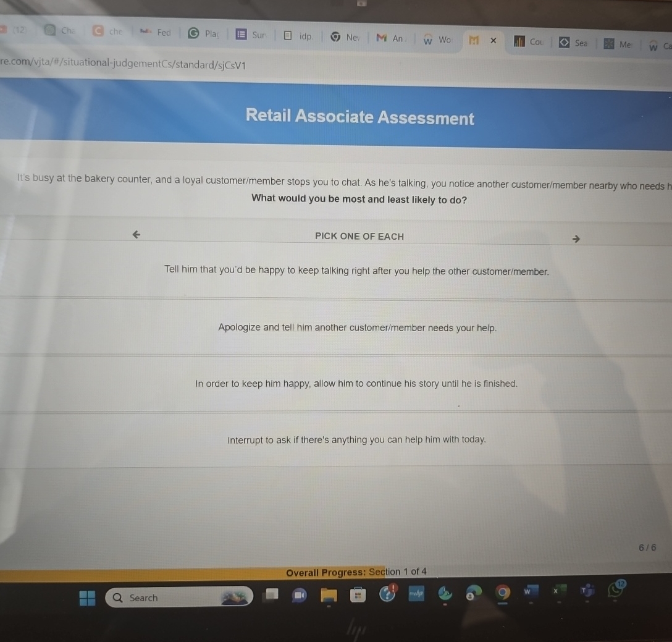Viewport: 672px width, 642px height.
Task: Click the back arrow on the assessment
Action: click(136, 234)
